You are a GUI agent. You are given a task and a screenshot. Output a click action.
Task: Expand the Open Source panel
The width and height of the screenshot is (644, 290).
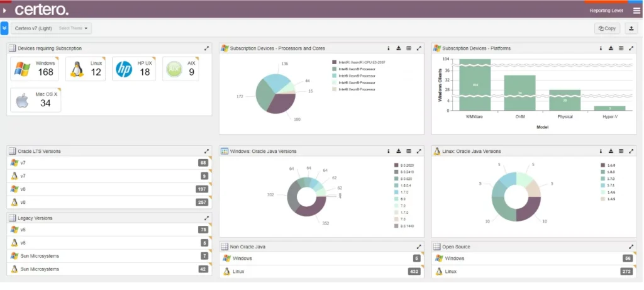pos(631,247)
